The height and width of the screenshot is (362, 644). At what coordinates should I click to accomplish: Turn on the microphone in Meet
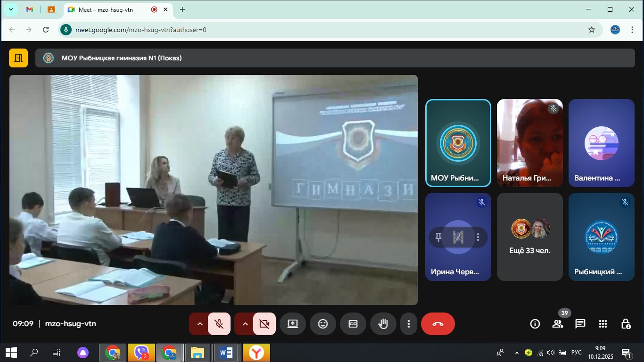coord(219,324)
